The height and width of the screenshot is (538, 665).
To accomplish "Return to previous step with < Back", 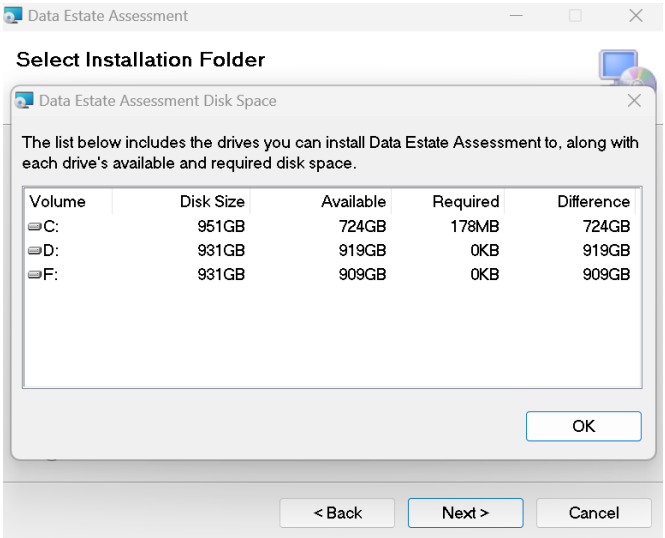I will point(337,513).
